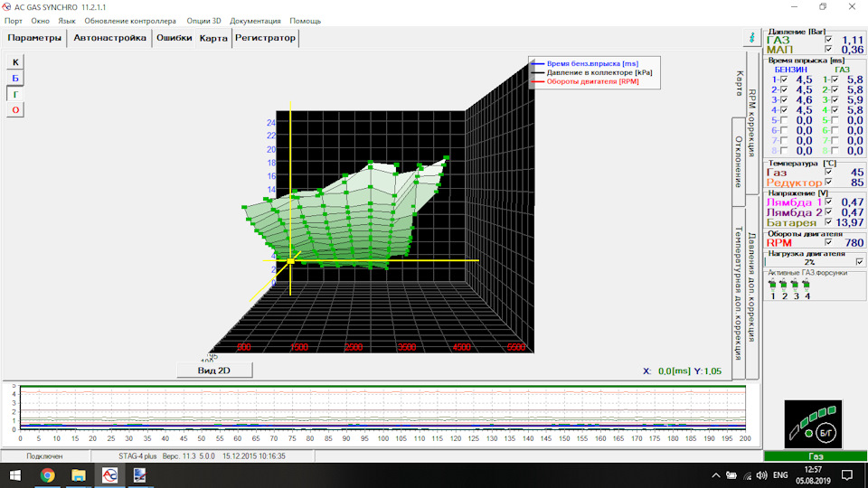Click gas injector 2 indicator icon

[x=784, y=286]
